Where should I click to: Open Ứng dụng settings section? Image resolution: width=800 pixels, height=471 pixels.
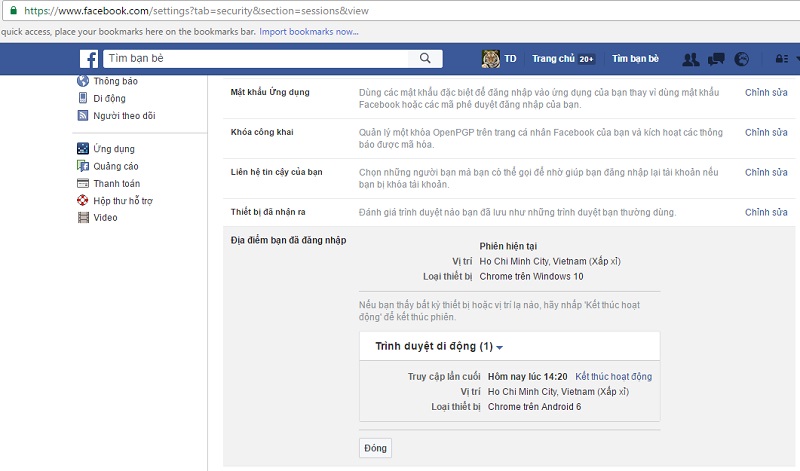coord(114,149)
